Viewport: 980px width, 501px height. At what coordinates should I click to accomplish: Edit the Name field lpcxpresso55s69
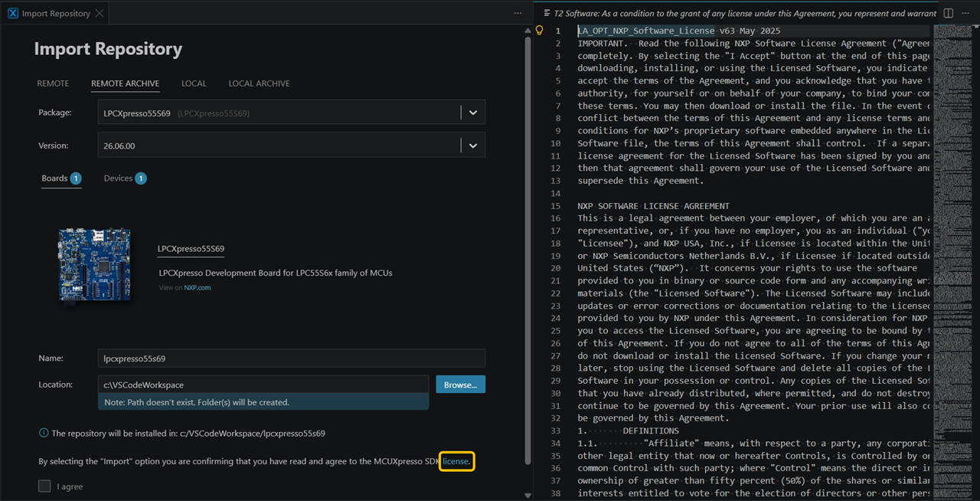pyautogui.click(x=292, y=358)
